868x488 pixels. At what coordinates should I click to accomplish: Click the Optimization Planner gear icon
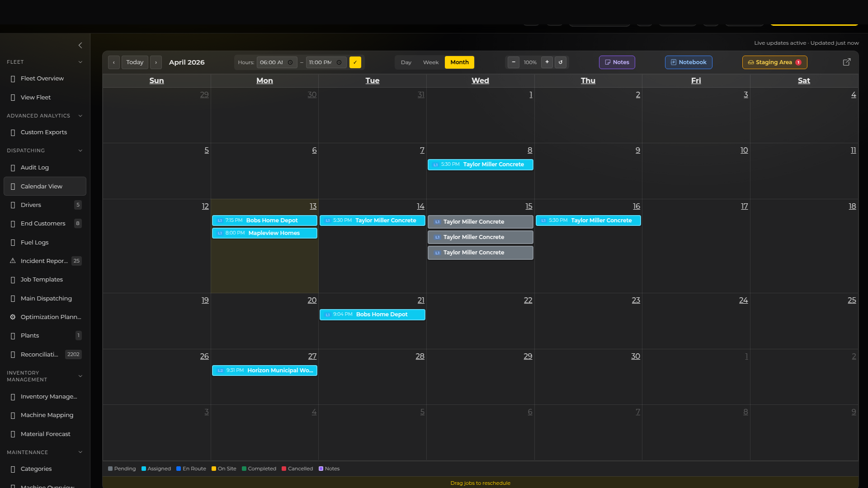[12, 317]
